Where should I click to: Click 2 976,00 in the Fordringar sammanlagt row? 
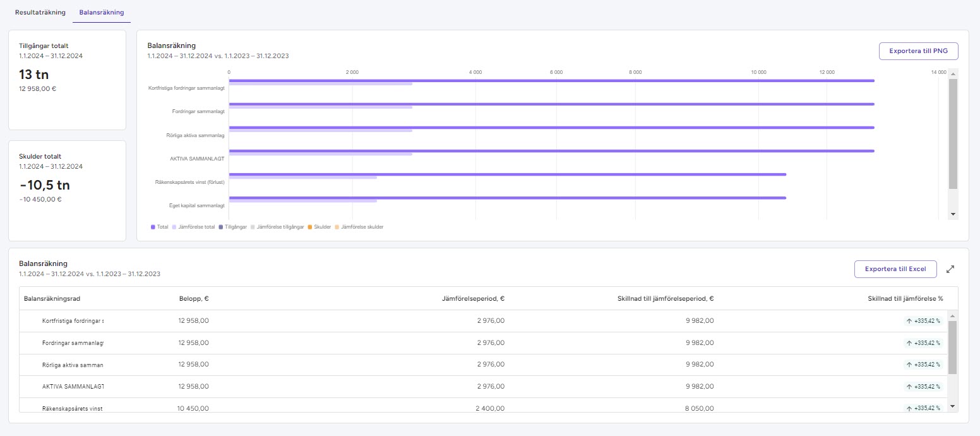click(490, 343)
